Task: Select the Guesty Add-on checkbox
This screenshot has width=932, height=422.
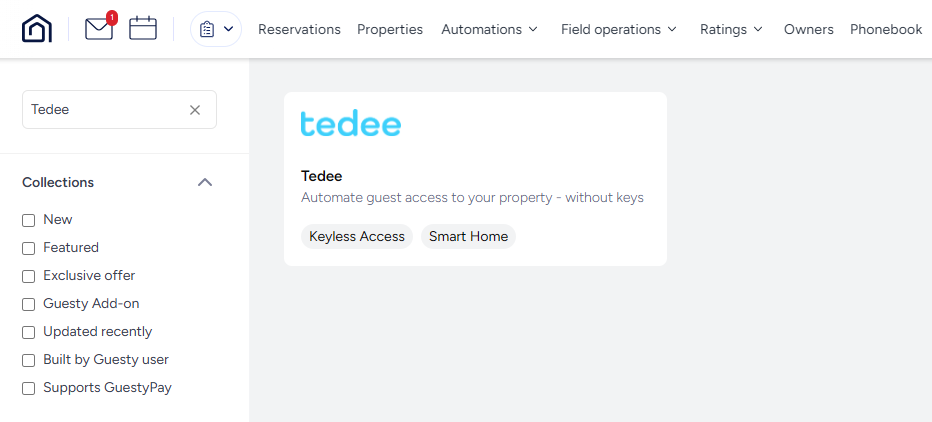Action: pyautogui.click(x=29, y=304)
